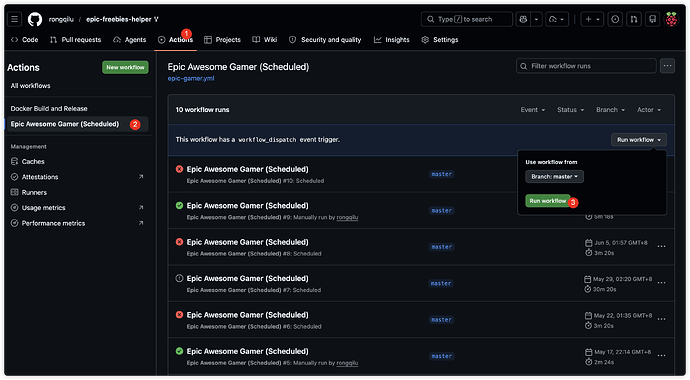Open repository Settings tab
The width and height of the screenshot is (690, 380).
(x=440, y=40)
